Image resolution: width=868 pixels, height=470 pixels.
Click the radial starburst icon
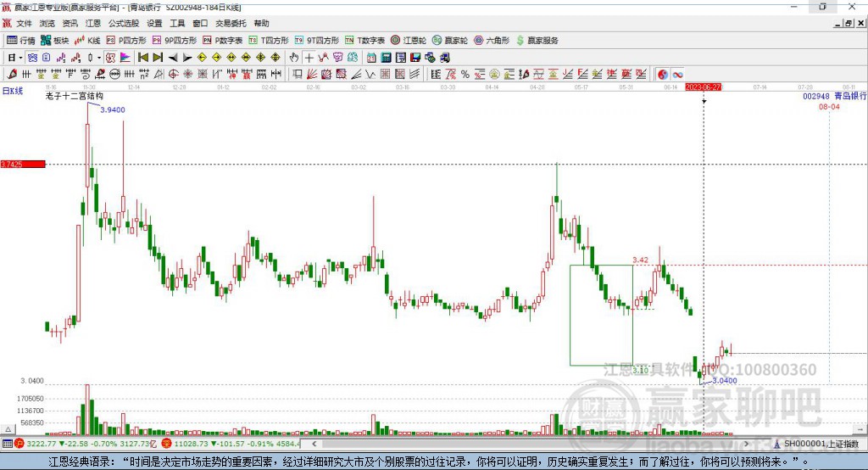coord(187,75)
